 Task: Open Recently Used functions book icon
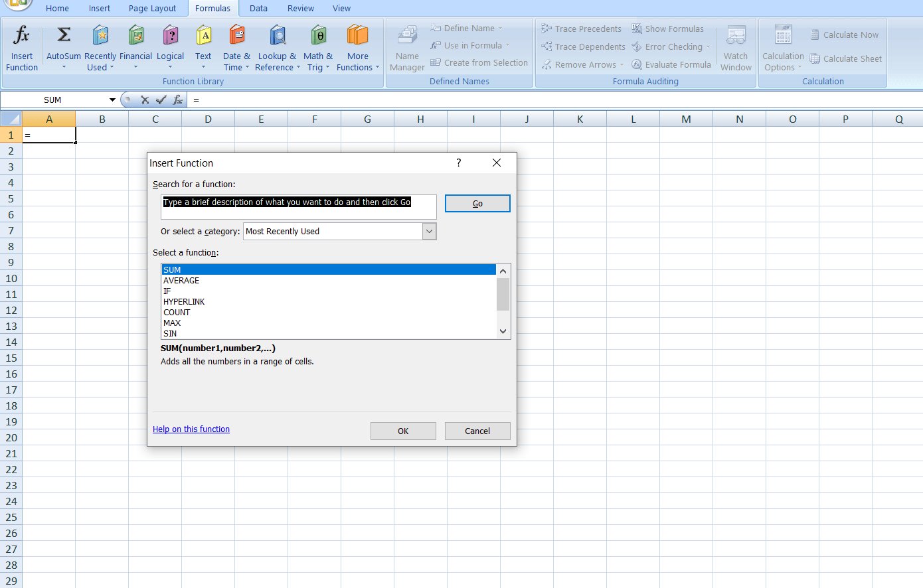click(100, 35)
